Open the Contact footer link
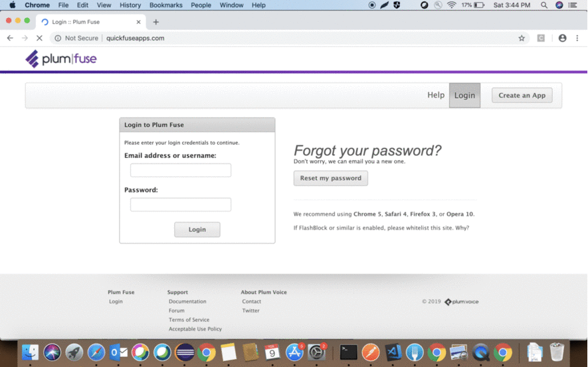This screenshot has height=367, width=588. pyautogui.click(x=252, y=301)
